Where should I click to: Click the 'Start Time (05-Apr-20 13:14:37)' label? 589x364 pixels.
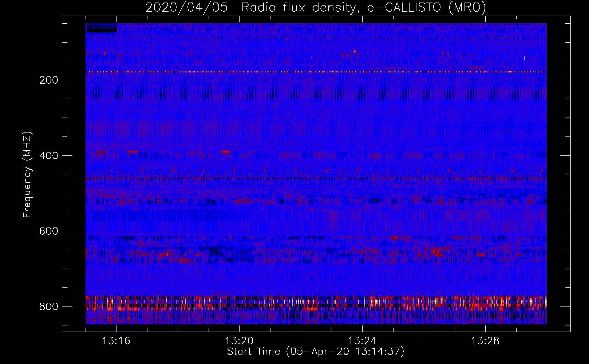click(x=316, y=352)
